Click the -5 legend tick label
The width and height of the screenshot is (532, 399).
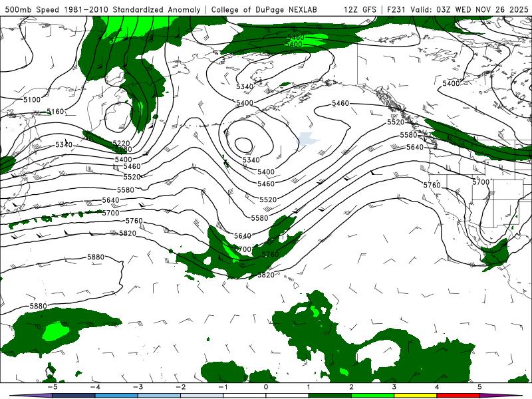53,387
